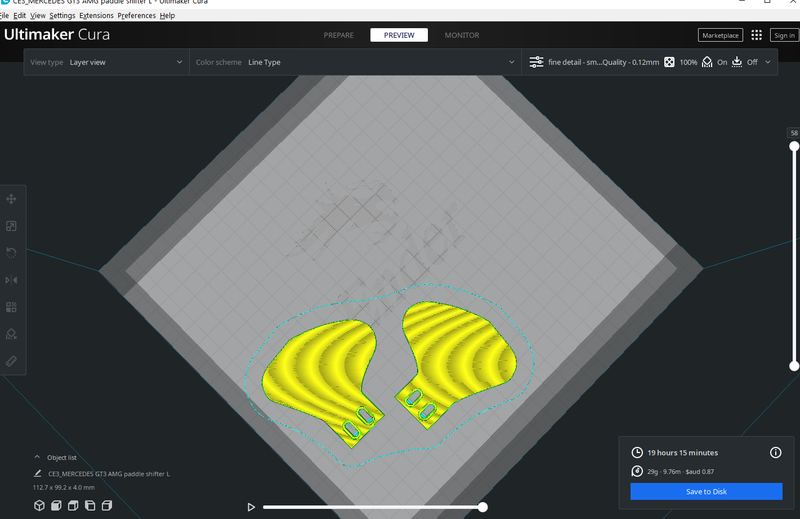Open the Marketplace
This screenshot has height=519, width=800.
[719, 35]
